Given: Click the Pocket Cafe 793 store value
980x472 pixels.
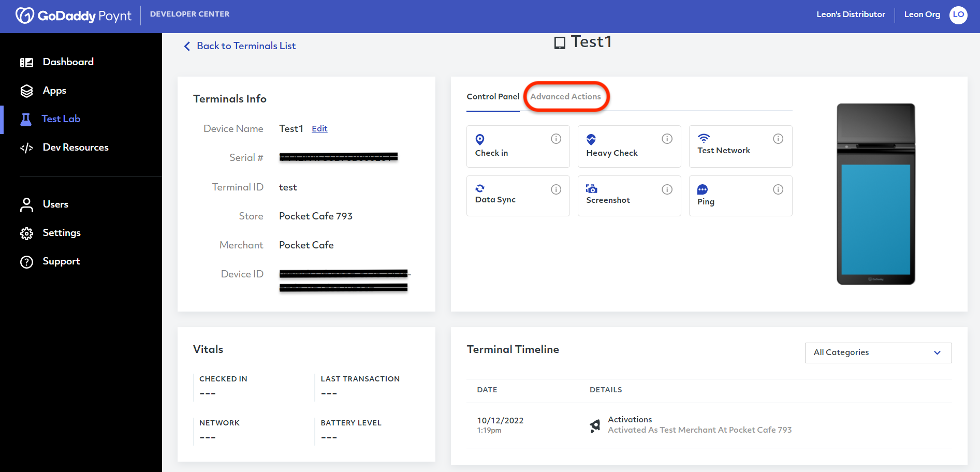Looking at the screenshot, I should (316, 216).
